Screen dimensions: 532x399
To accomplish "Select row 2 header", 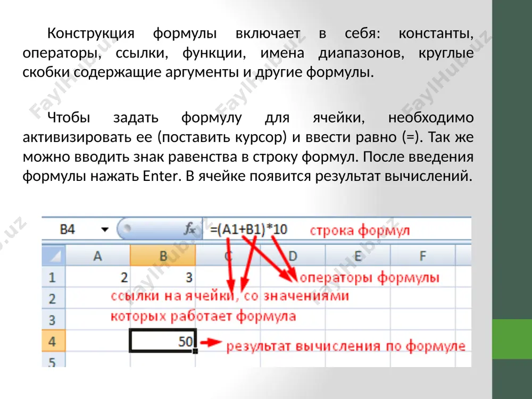I will 53,298.
